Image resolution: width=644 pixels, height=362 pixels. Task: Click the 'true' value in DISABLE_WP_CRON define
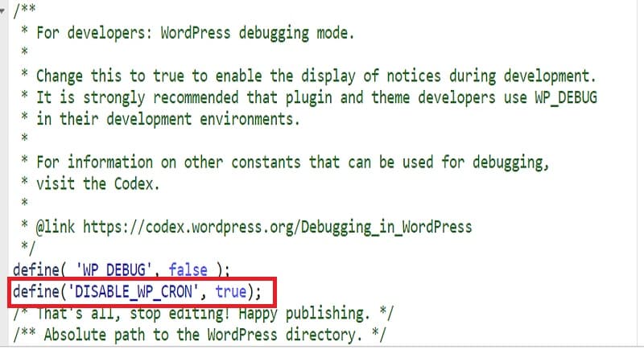tap(232, 291)
